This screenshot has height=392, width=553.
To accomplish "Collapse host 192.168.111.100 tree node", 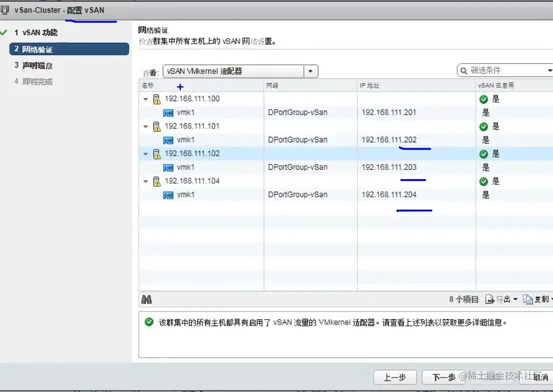I will pos(146,99).
